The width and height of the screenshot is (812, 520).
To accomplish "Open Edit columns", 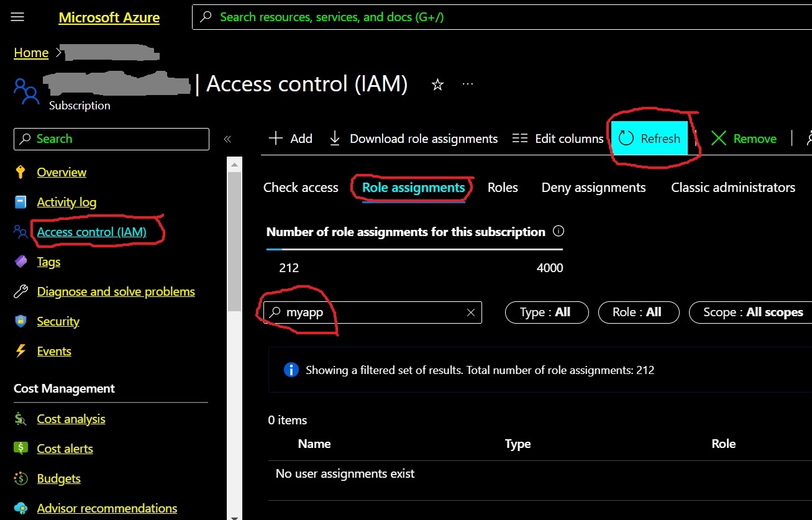I will 558,139.
